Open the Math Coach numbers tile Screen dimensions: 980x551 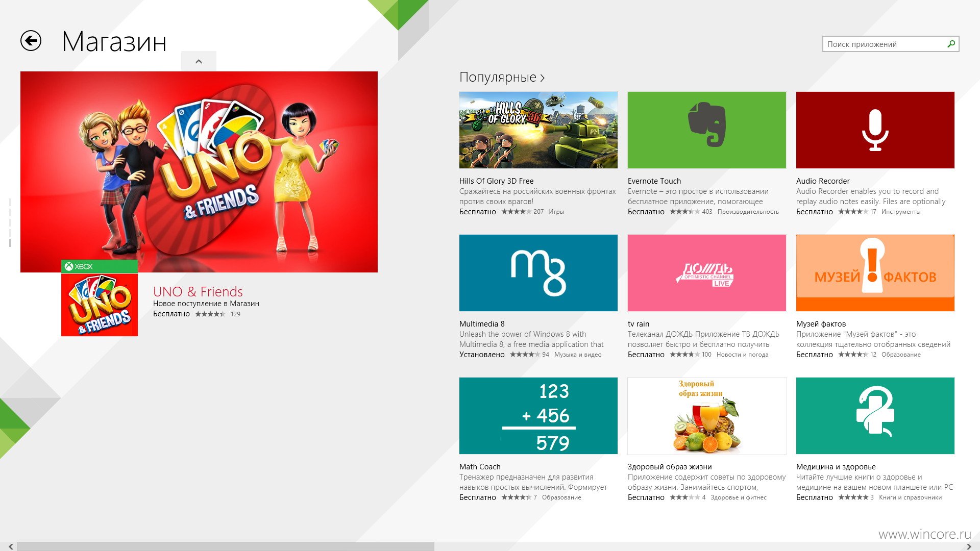point(538,416)
